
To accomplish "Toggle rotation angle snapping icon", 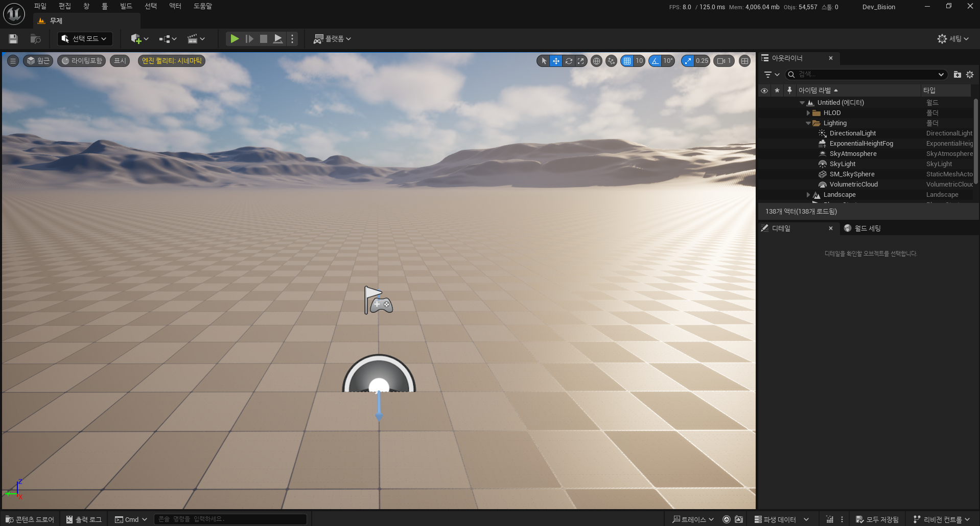I will pyautogui.click(x=655, y=61).
